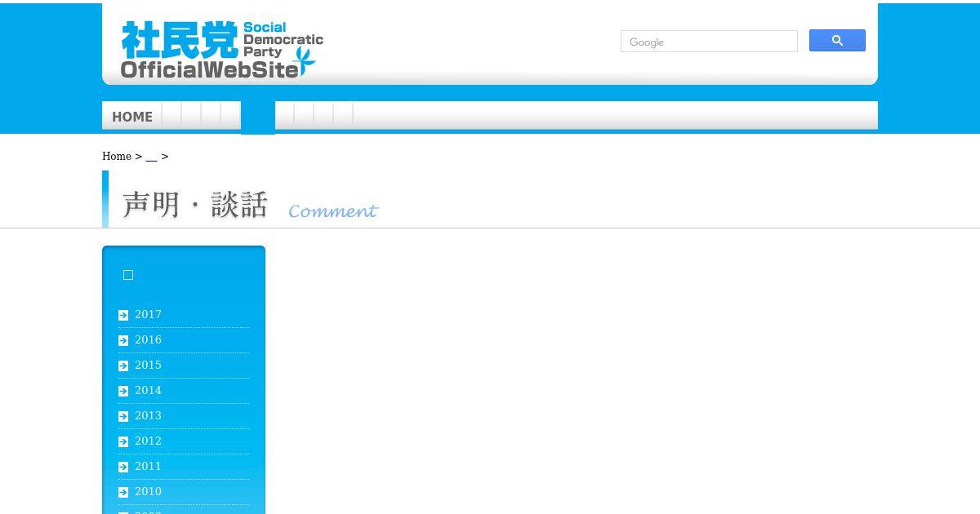
Task: Open the Home breadcrumb link
Action: click(117, 156)
